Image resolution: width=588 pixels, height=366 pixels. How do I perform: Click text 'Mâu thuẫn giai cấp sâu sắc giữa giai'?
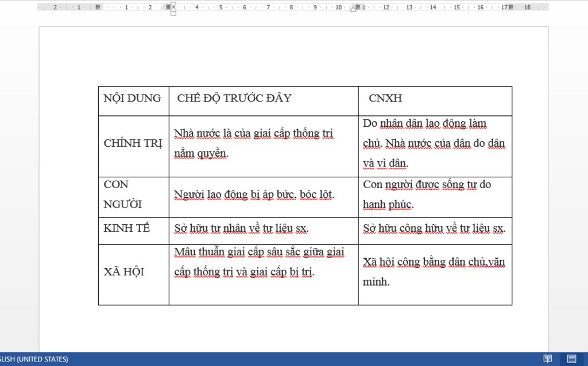tap(259, 252)
